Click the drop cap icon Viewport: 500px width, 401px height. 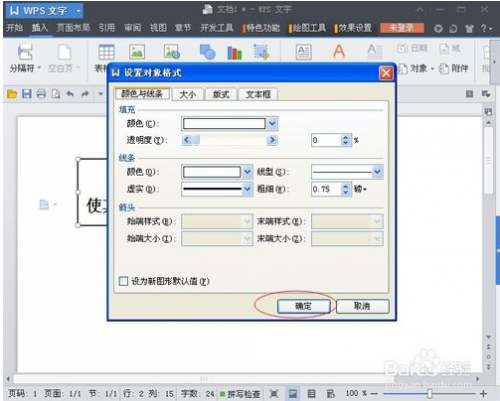click(375, 51)
